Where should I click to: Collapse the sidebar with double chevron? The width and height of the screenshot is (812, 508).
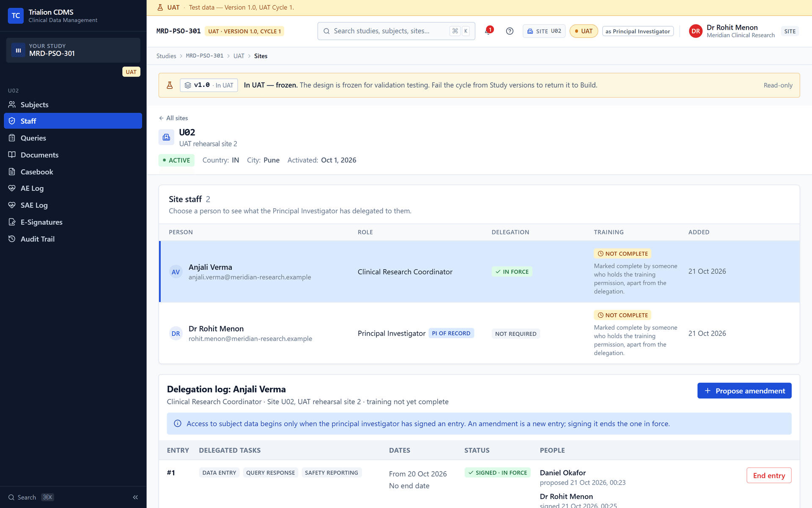pos(135,497)
